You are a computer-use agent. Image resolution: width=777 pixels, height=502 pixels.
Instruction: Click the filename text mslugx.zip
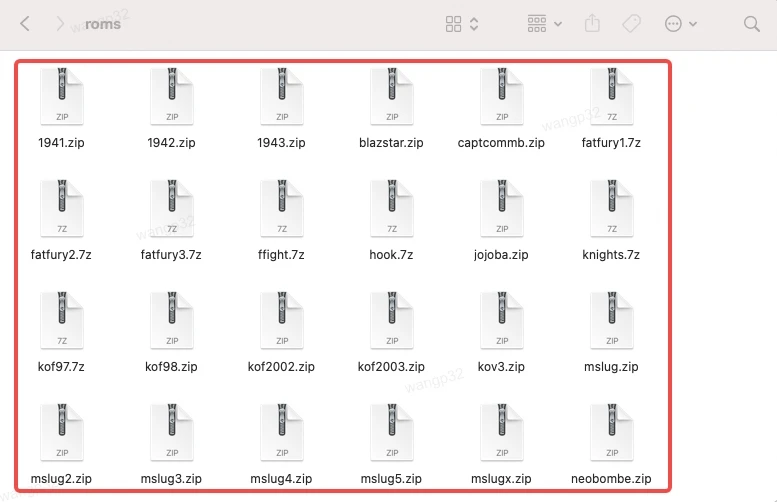pos(501,479)
